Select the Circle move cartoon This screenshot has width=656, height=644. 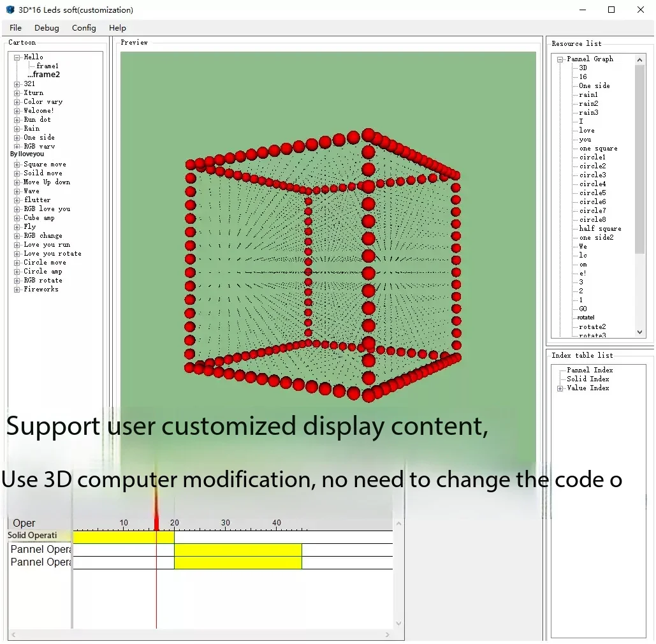coord(45,262)
